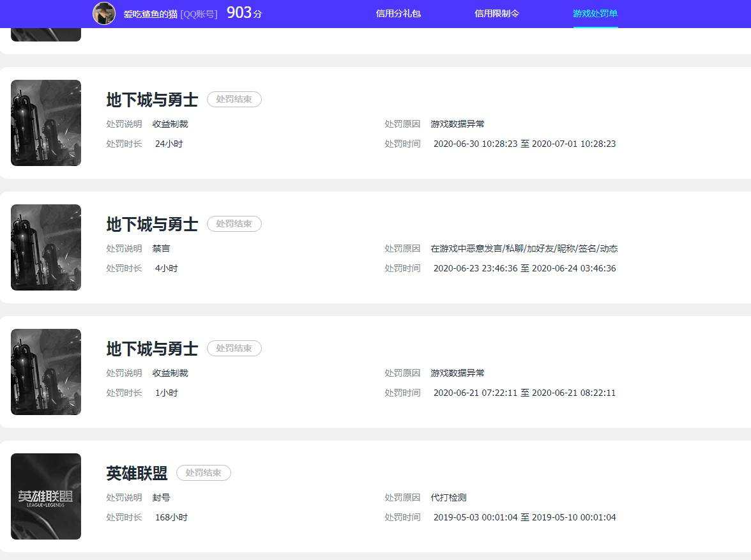Viewport: 751px width, 560px height.
Task: Click 处罚结束 badge on the 1小时 record
Action: pyautogui.click(x=234, y=348)
